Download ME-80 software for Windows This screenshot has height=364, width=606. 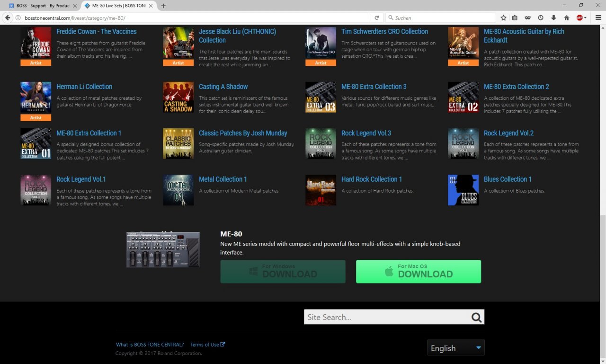coord(283,272)
